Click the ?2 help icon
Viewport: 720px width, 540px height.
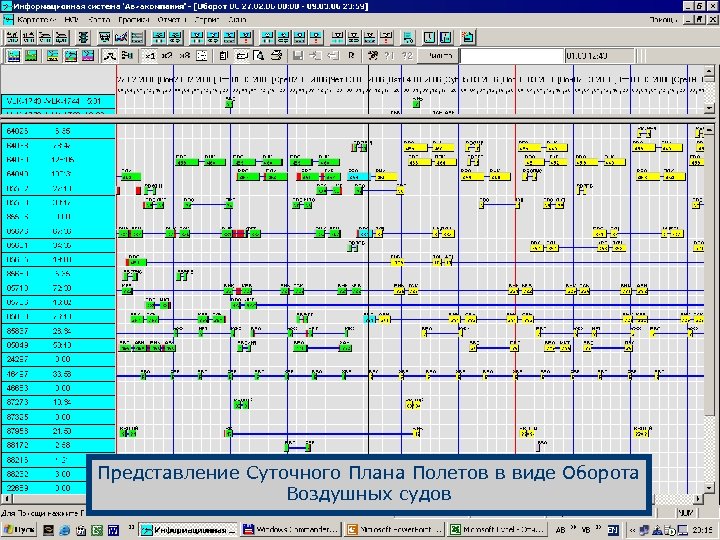point(407,56)
